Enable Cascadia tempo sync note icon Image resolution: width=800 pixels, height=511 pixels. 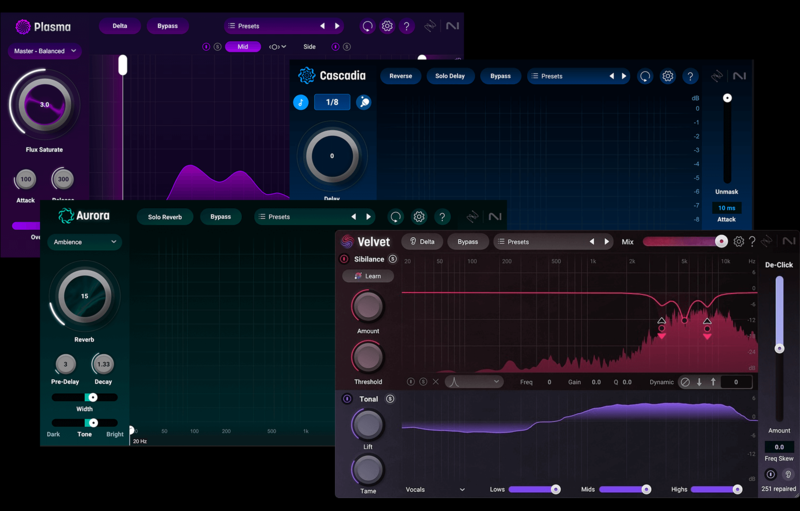pyautogui.click(x=301, y=102)
